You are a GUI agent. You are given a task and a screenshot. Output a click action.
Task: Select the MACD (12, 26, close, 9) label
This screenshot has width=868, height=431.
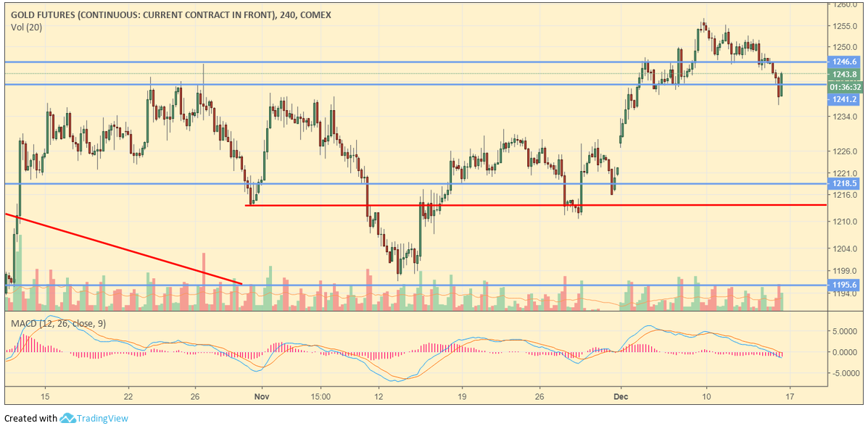pyautogui.click(x=58, y=324)
